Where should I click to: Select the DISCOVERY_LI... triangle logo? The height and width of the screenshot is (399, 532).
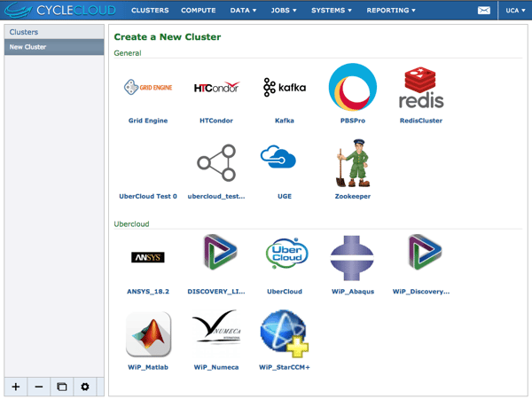[x=220, y=252]
